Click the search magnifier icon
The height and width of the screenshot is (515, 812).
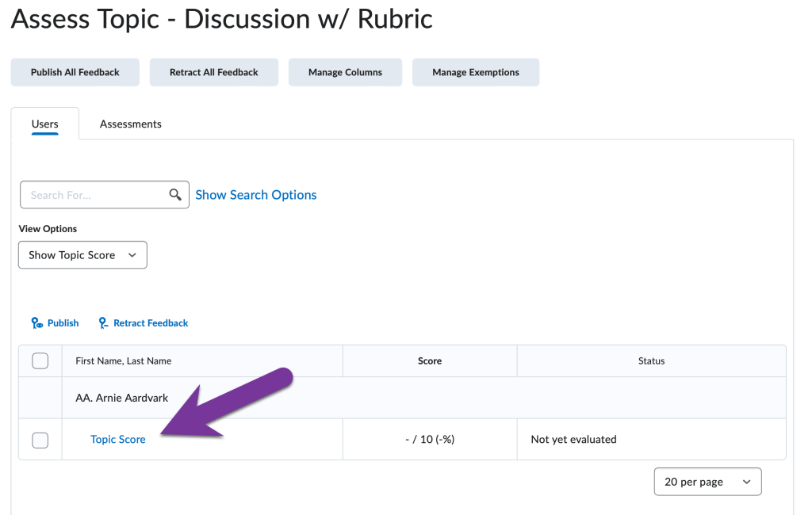[175, 194]
